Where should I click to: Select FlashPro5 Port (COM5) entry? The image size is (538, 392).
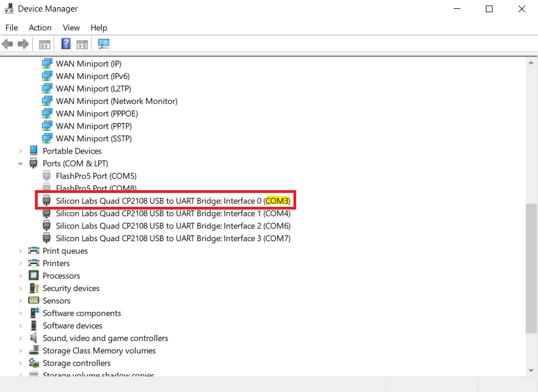[96, 176]
